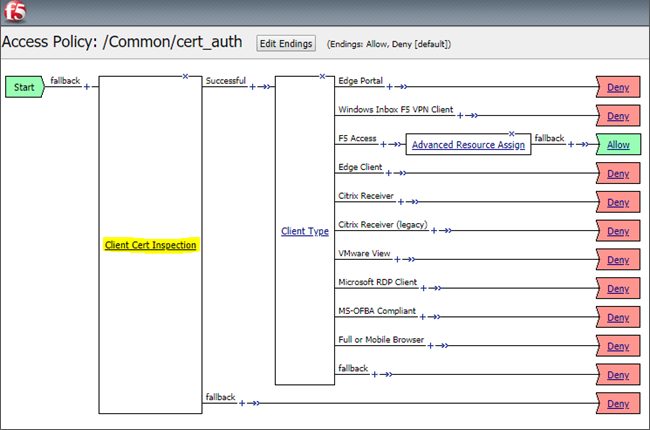Viewport: 650px width, 430px height.
Task: Click the MS-OFBA Compliant label
Action: [377, 311]
